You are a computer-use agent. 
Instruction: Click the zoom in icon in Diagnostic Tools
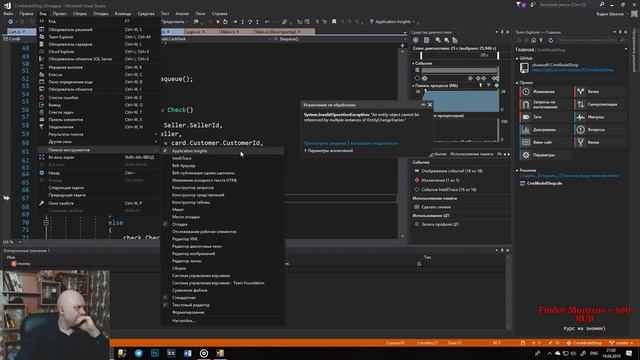click(x=438, y=40)
